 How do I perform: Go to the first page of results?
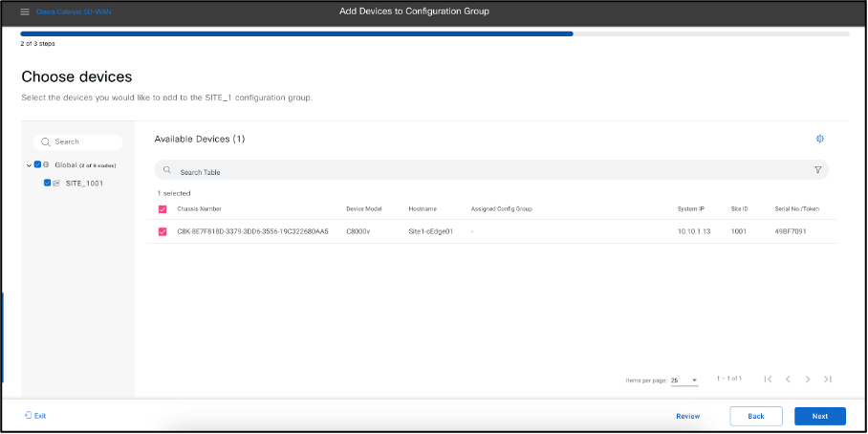(x=768, y=380)
